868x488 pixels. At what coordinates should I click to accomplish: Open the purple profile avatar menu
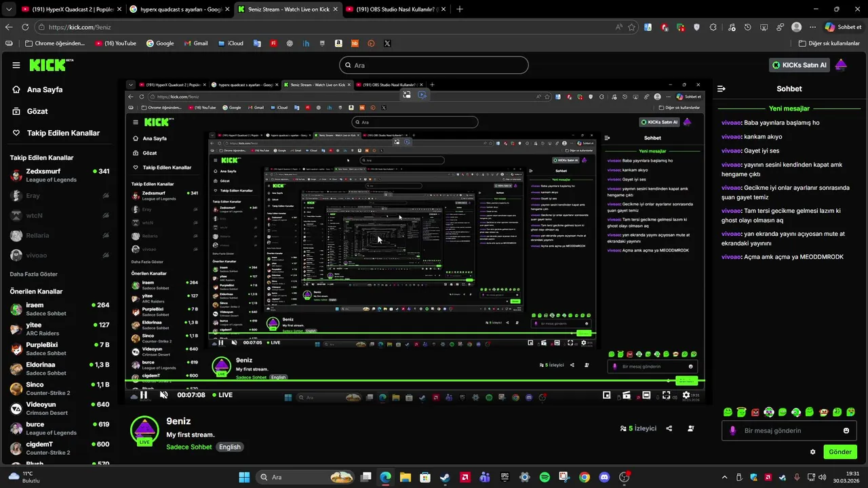pos(841,65)
